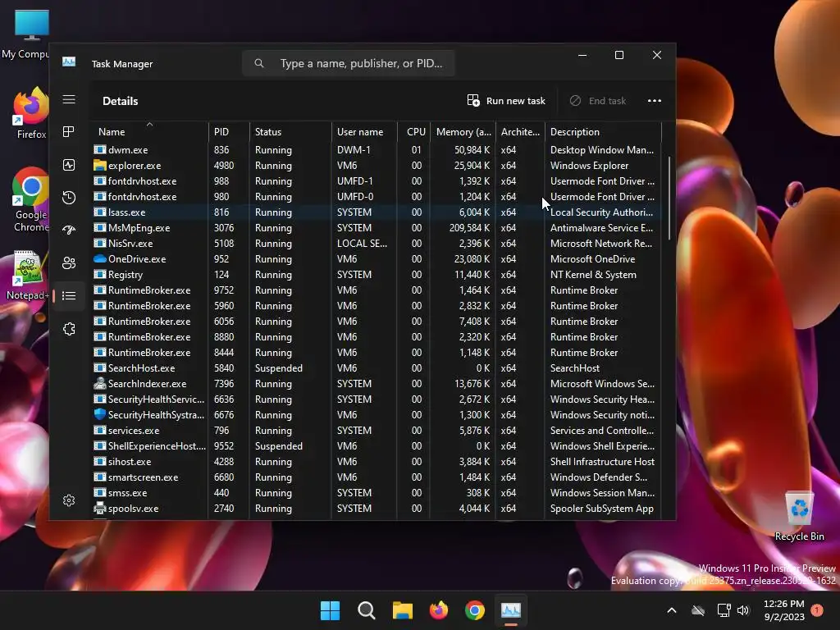Select Firefox desktop shortcut

(x=30, y=113)
